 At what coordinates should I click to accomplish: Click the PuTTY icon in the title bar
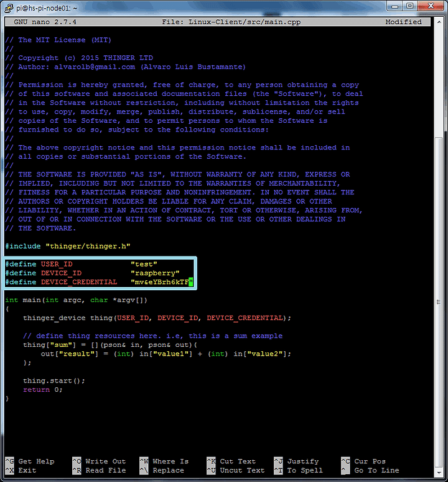point(9,8)
